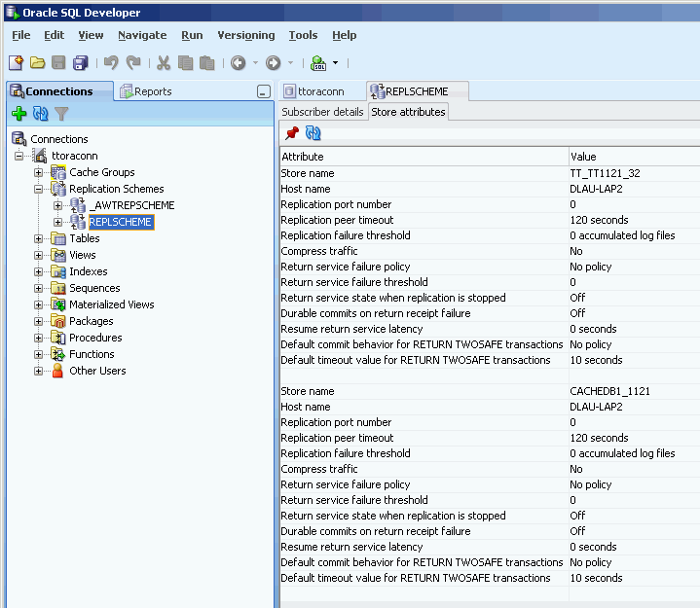The width and height of the screenshot is (700, 608).
Task: Click the Paste toolbar icon
Action: click(206, 63)
